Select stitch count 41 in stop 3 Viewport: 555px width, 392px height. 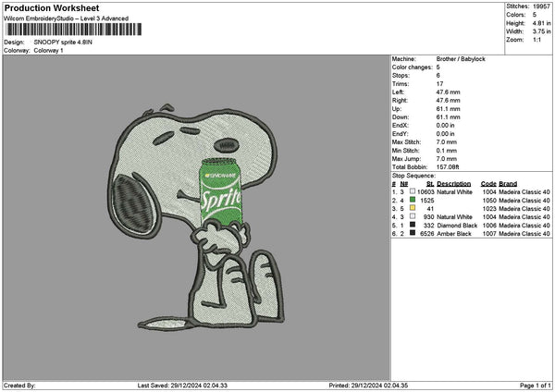[430, 209]
